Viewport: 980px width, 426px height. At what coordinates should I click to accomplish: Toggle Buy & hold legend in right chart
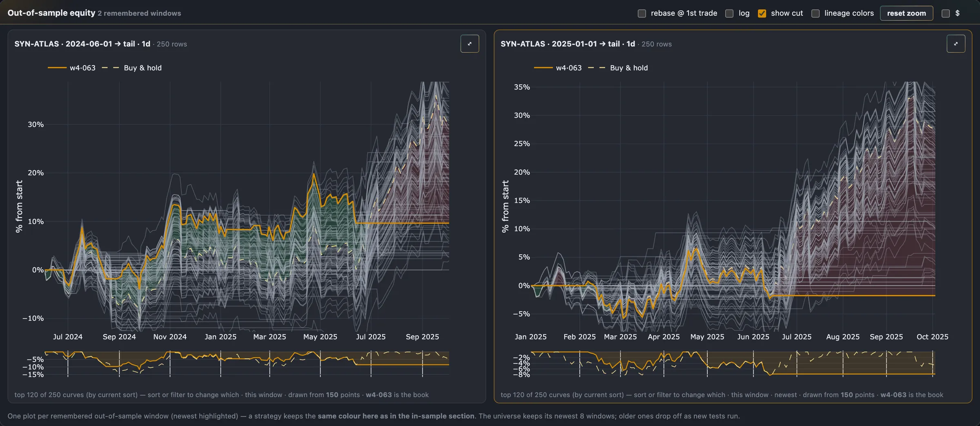[618, 68]
